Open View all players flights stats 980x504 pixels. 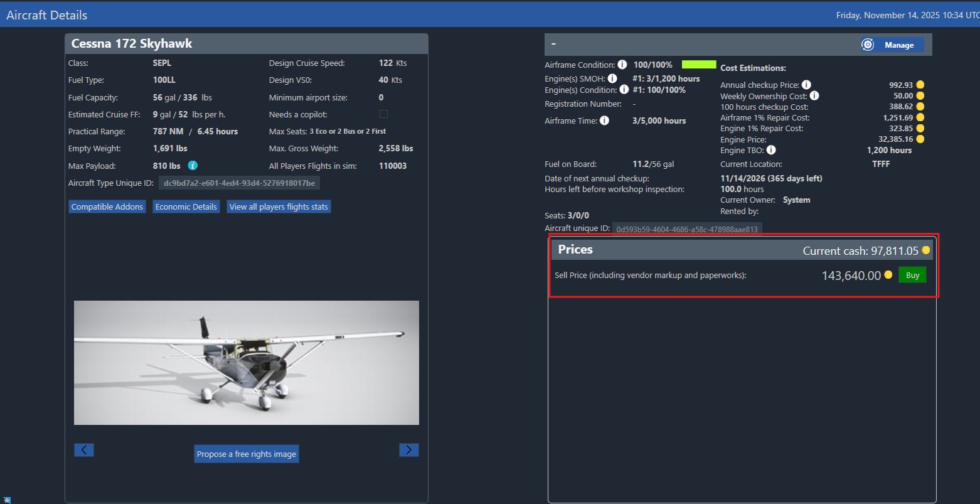(x=279, y=206)
